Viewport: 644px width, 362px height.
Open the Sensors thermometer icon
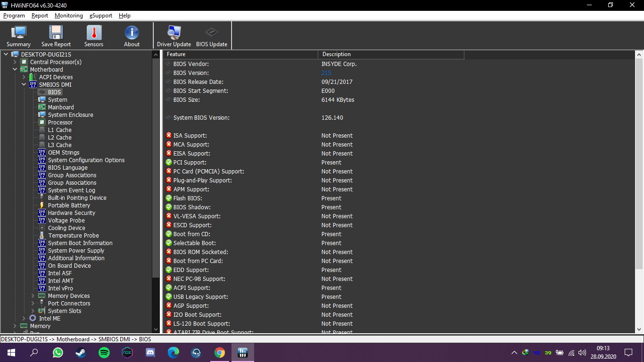94,36
